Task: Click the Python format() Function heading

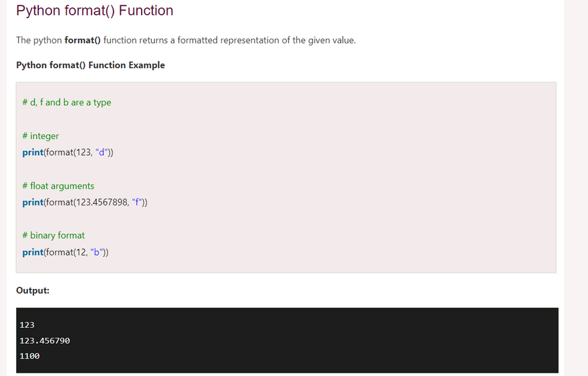Action: pyautogui.click(x=94, y=11)
